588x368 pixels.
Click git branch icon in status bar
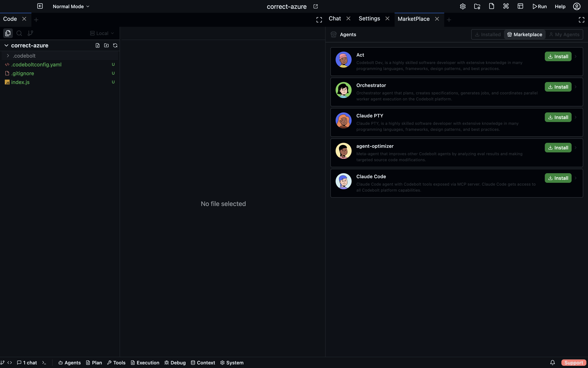2,363
